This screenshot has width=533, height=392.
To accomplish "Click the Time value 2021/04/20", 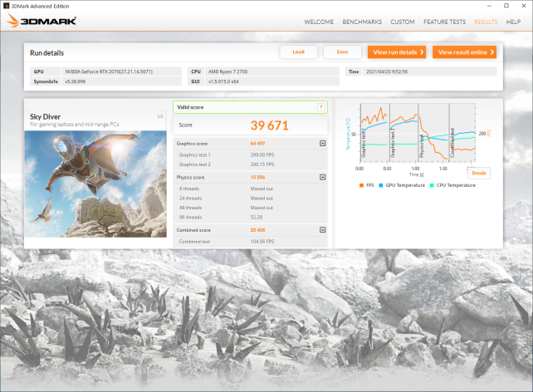I will point(430,71).
